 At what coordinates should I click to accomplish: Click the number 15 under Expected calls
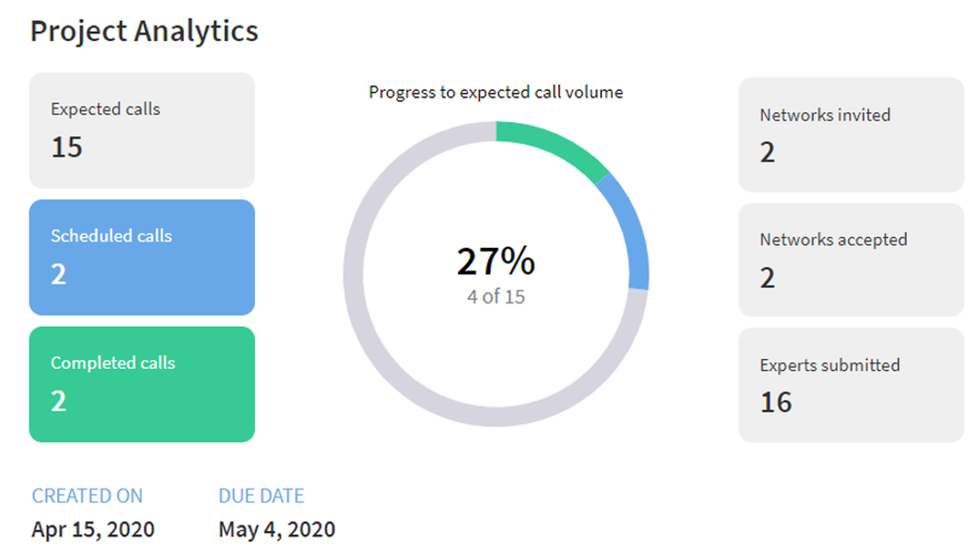67,147
